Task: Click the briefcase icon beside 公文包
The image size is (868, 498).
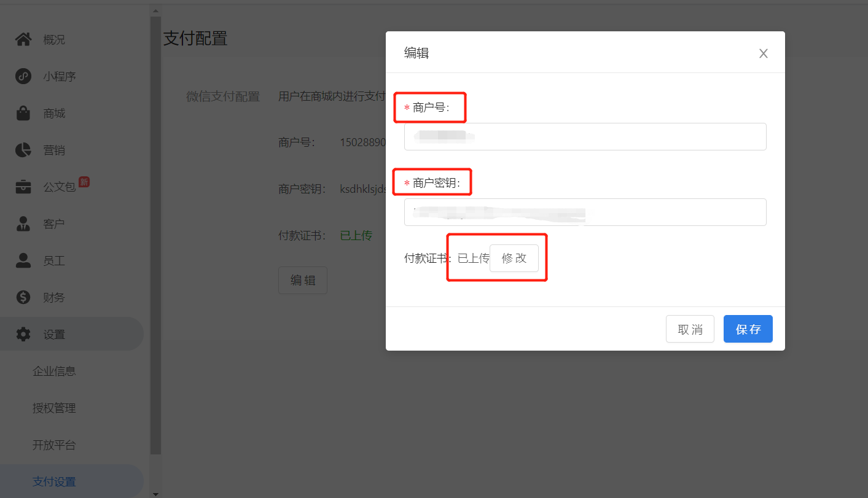Action: (x=23, y=187)
